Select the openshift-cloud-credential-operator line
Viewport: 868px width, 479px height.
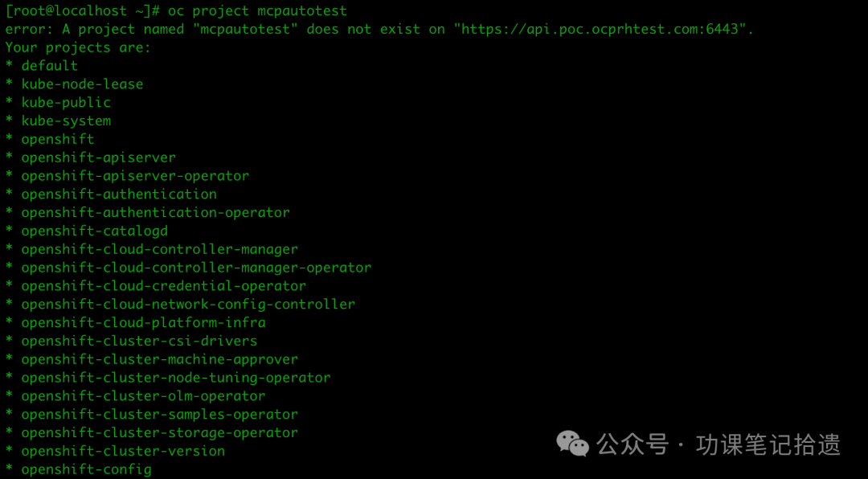click(164, 286)
